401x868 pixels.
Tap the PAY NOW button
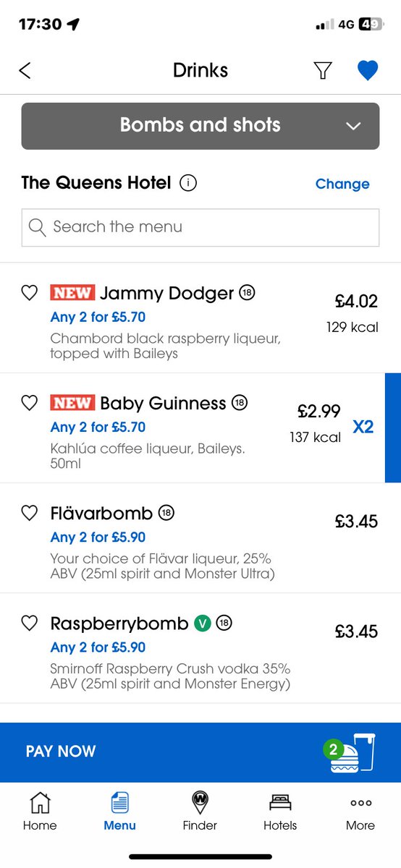pyautogui.click(x=61, y=751)
